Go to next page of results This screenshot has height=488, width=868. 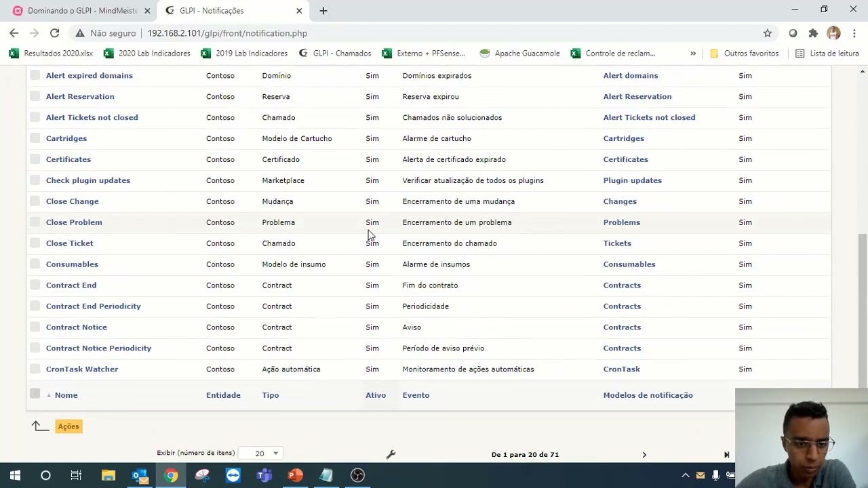point(644,455)
